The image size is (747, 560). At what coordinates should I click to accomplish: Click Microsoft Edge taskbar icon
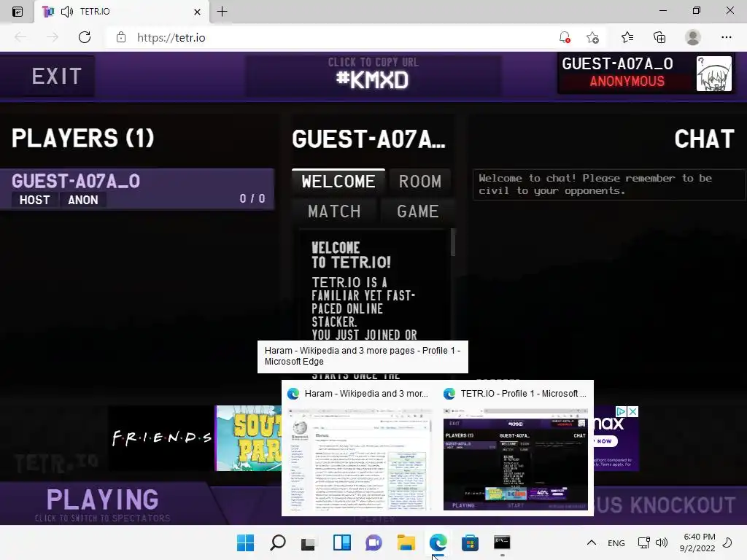pos(438,542)
